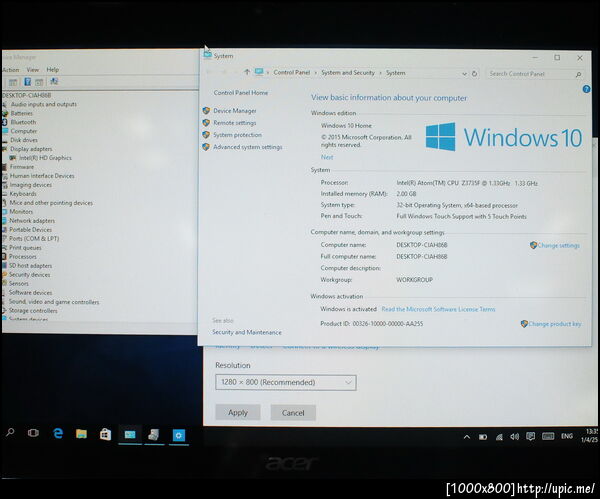600x499 pixels.
Task: Click Apply button in display settings
Action: [238, 413]
